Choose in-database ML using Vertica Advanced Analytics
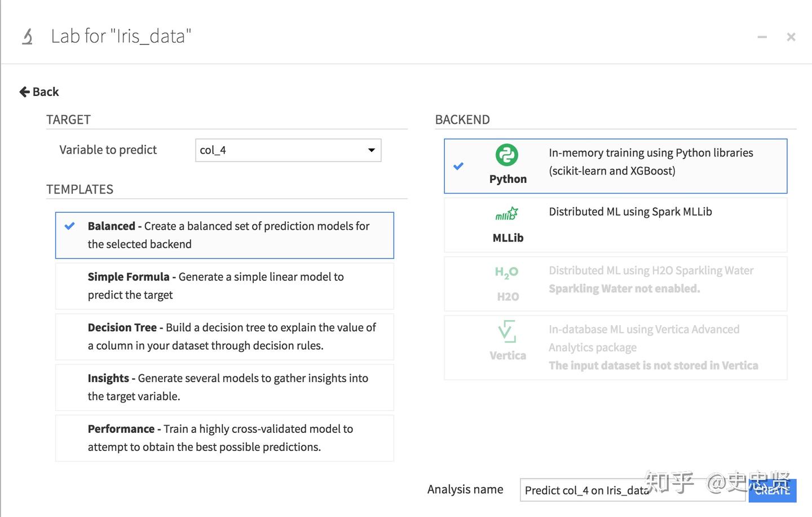 click(615, 348)
